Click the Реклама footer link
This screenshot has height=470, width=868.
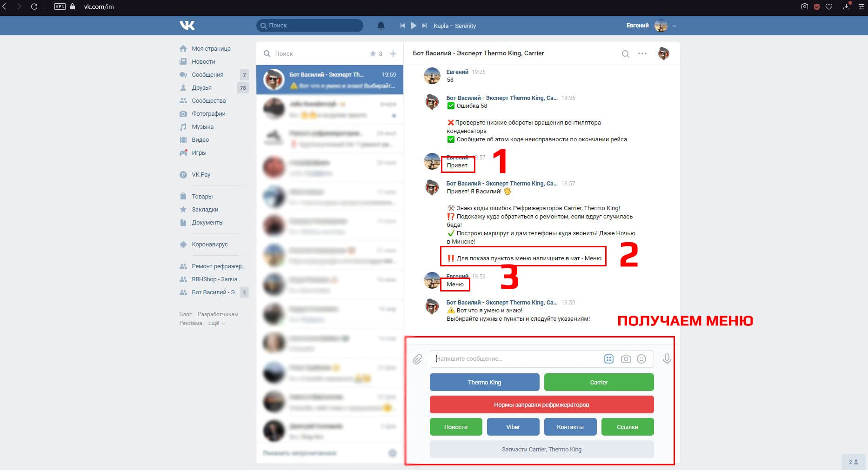point(191,323)
